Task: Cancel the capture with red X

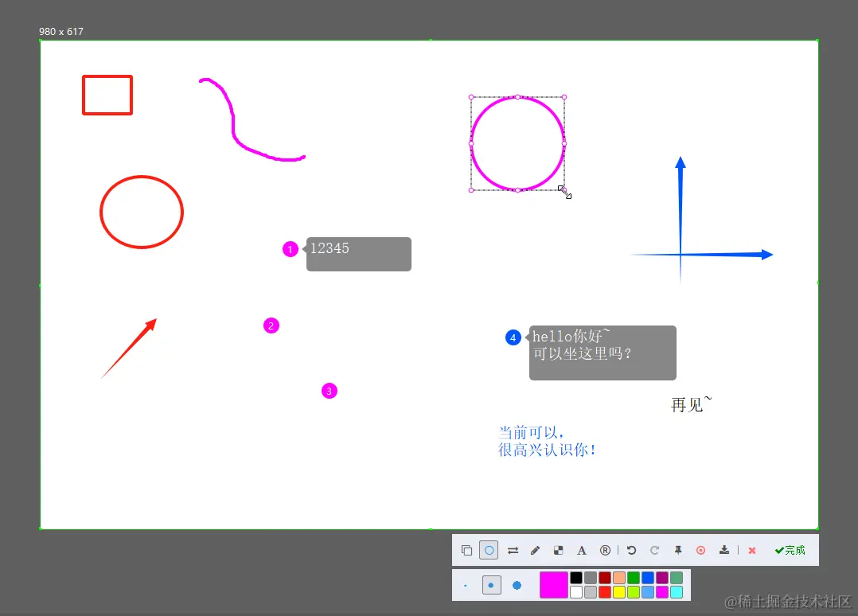Action: coord(751,550)
